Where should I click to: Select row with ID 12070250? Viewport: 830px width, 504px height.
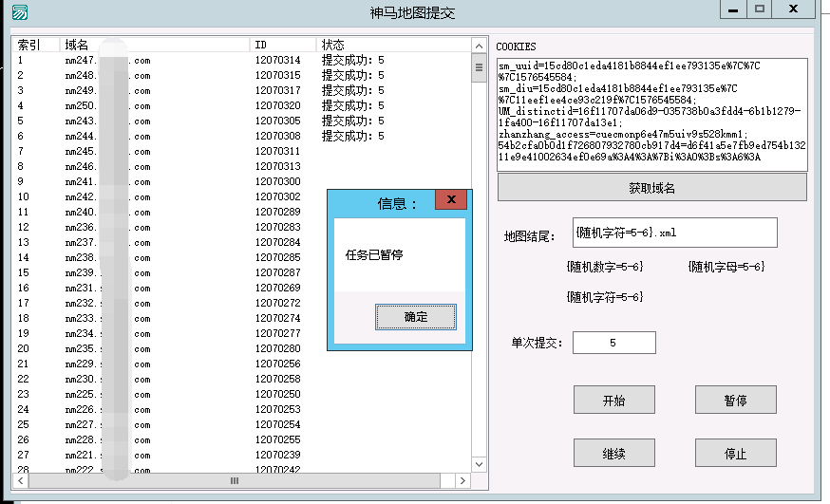click(x=241, y=394)
